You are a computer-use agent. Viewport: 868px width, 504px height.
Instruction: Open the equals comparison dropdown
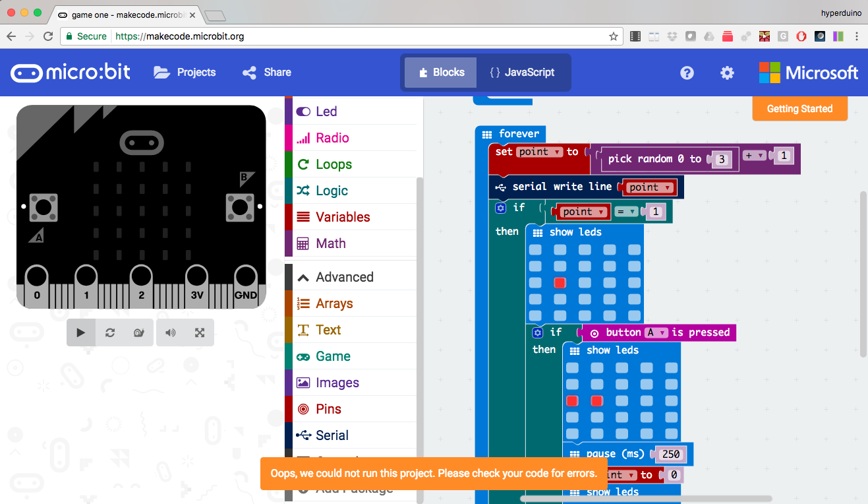(x=626, y=212)
